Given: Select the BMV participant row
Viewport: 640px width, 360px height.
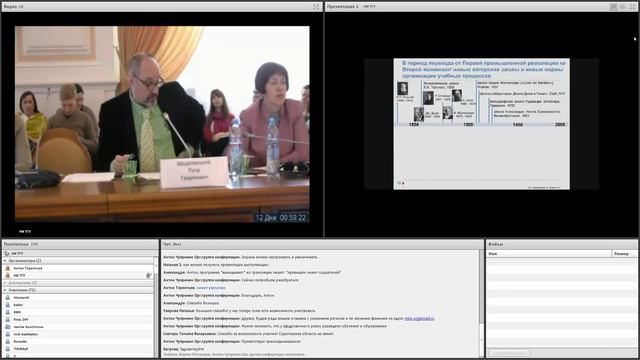Looking at the screenshot, I should [x=78, y=312].
